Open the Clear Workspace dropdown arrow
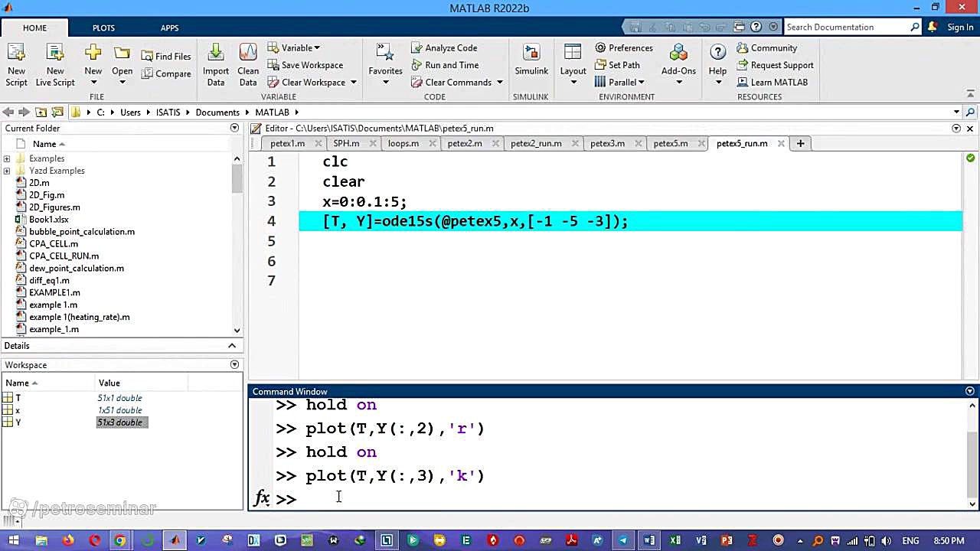Image resolution: width=980 pixels, height=551 pixels. [353, 83]
